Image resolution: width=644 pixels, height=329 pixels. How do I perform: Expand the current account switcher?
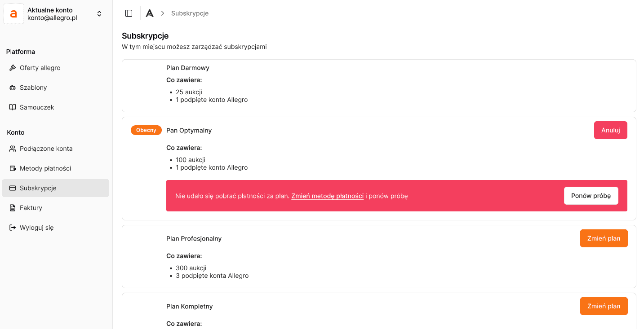(x=99, y=14)
